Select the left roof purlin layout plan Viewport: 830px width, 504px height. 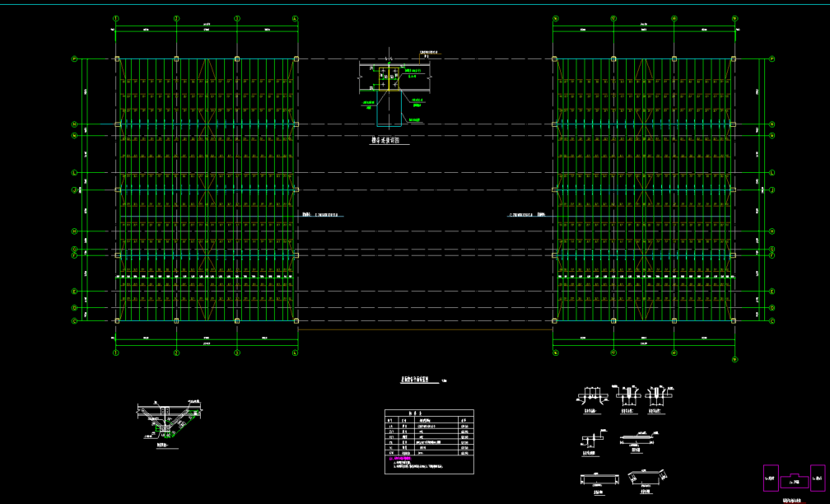[x=206, y=189]
